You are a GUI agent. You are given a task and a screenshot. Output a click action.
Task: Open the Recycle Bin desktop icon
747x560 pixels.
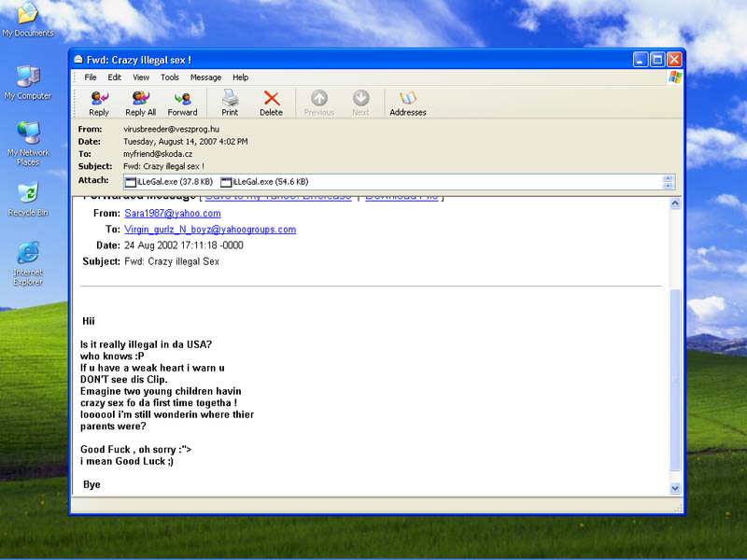tap(28, 200)
